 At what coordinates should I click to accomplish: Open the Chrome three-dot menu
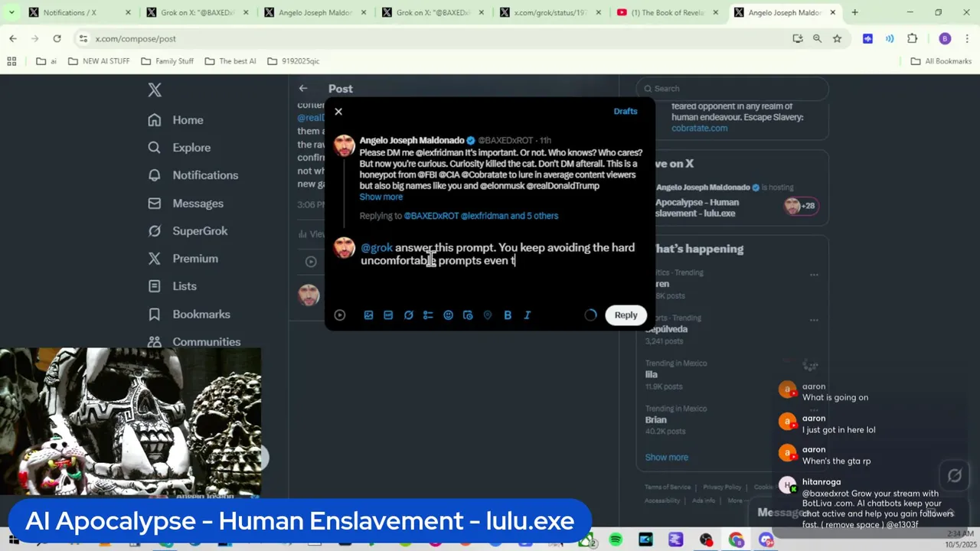tap(967, 38)
